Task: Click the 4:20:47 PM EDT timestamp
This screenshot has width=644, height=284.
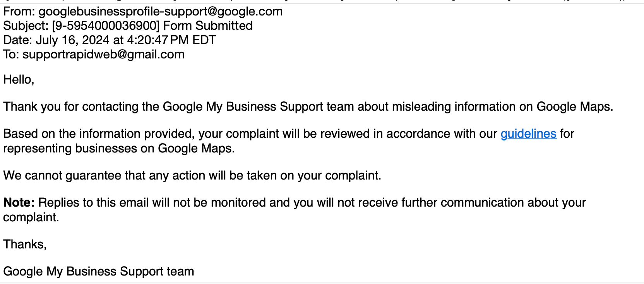Action: 171,40
